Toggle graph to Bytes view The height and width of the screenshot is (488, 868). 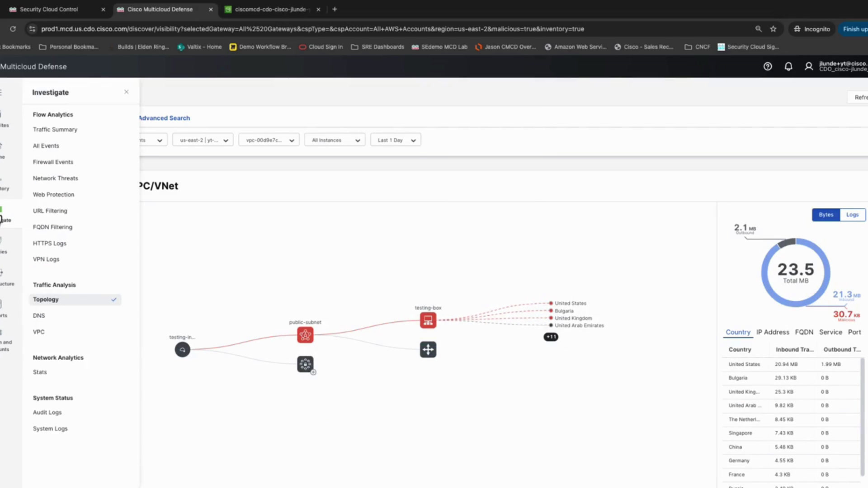(x=826, y=215)
